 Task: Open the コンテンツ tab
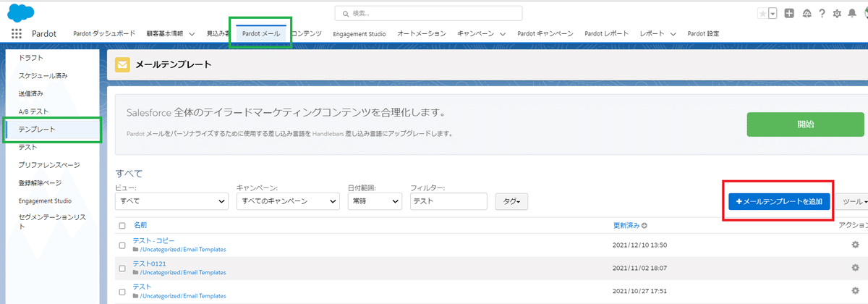[308, 33]
